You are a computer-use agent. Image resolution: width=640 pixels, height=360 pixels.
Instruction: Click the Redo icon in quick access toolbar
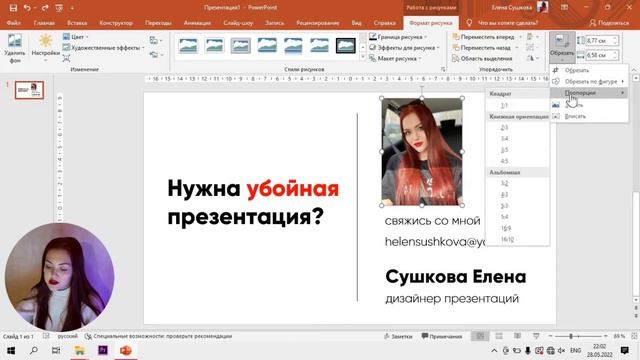point(44,8)
